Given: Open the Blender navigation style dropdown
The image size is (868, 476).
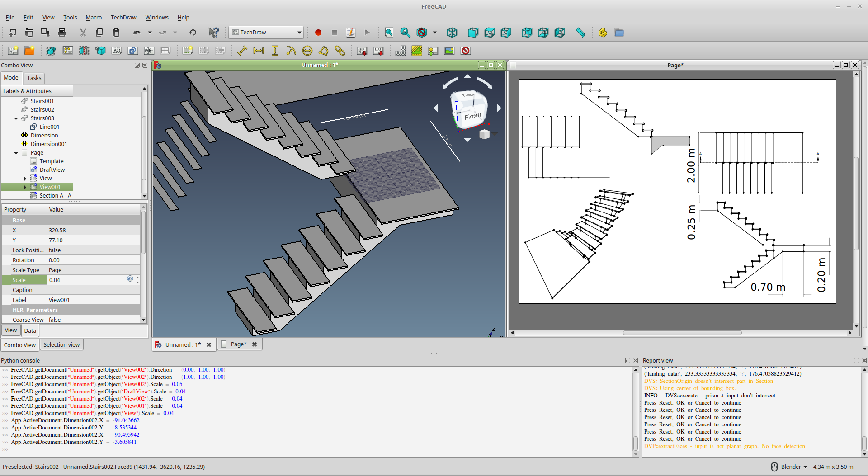Looking at the screenshot, I should (794, 467).
